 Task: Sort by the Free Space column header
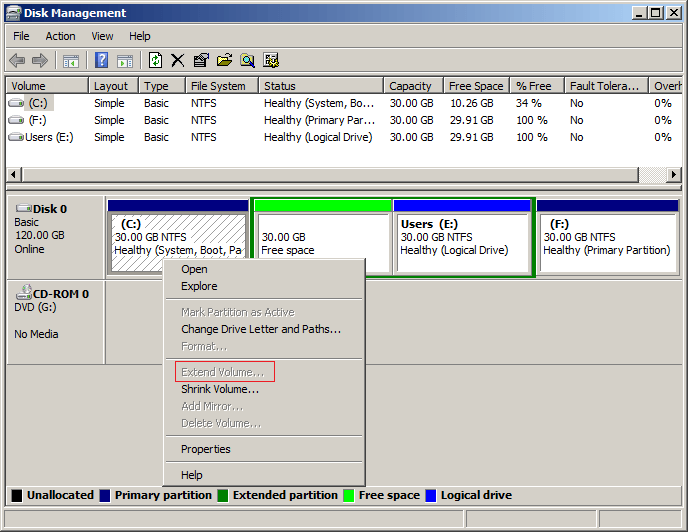[475, 86]
